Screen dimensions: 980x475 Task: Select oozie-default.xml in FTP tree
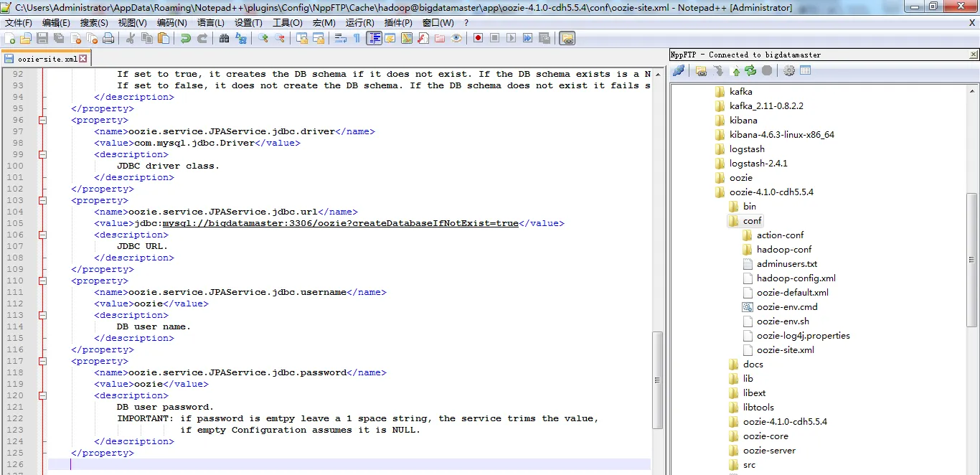(793, 293)
